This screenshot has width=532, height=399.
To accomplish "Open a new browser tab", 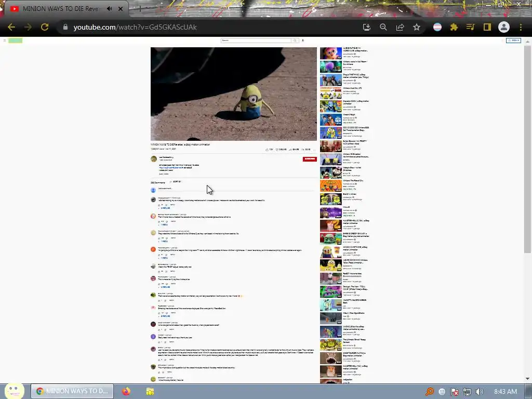I will click(x=140, y=9).
